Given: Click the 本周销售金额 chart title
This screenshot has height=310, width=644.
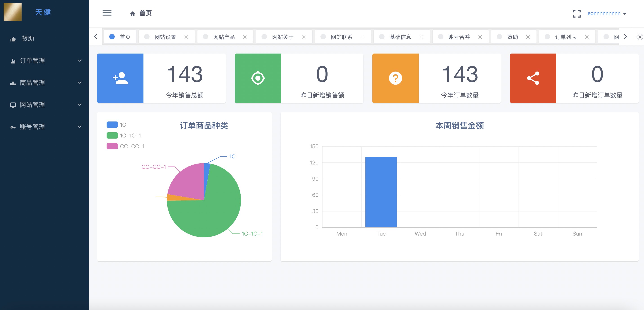Looking at the screenshot, I should pyautogui.click(x=459, y=126).
